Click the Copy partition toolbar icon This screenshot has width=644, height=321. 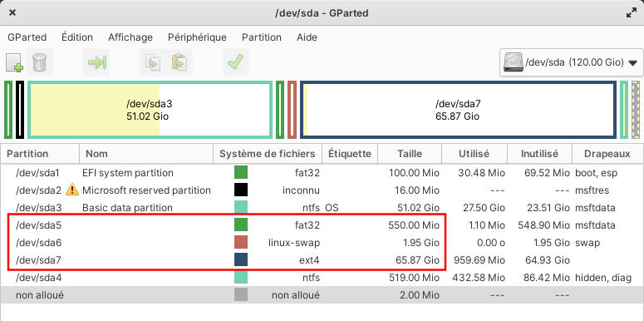153,62
